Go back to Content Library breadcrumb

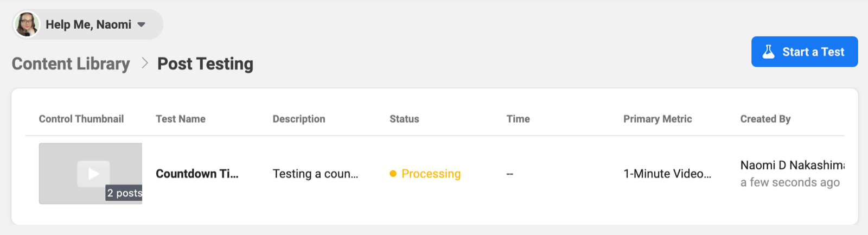coord(71,64)
